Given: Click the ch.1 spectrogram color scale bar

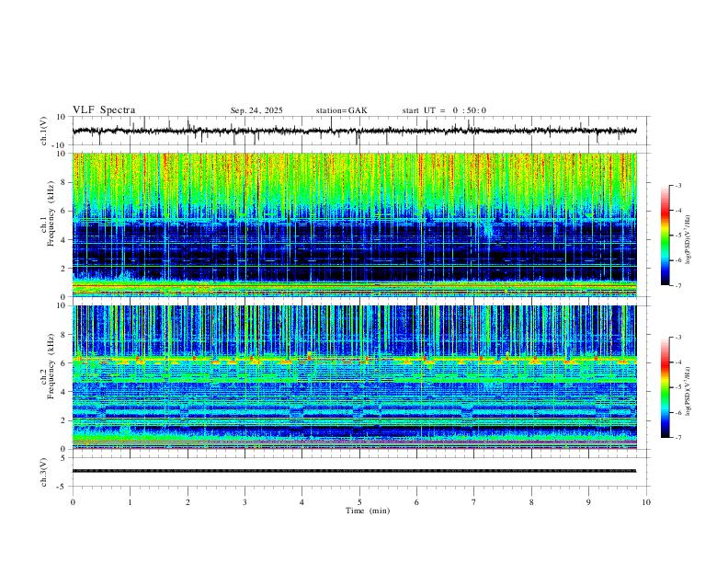Looking at the screenshot, I should pyautogui.click(x=665, y=236).
